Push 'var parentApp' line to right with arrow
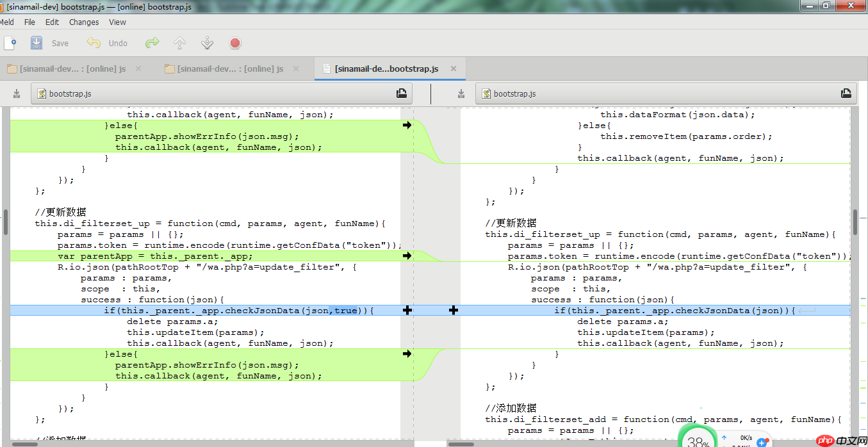 pyautogui.click(x=407, y=256)
